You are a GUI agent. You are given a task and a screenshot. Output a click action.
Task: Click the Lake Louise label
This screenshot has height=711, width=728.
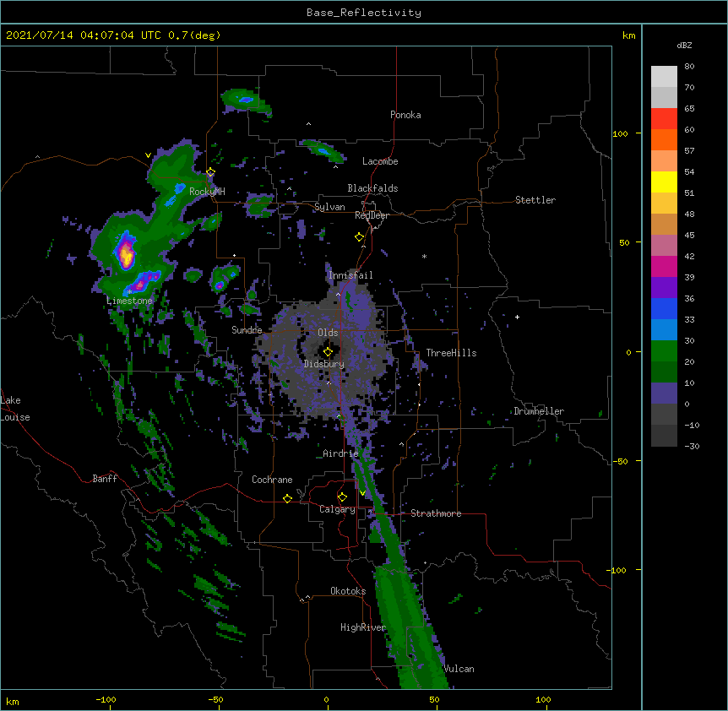click(x=15, y=409)
